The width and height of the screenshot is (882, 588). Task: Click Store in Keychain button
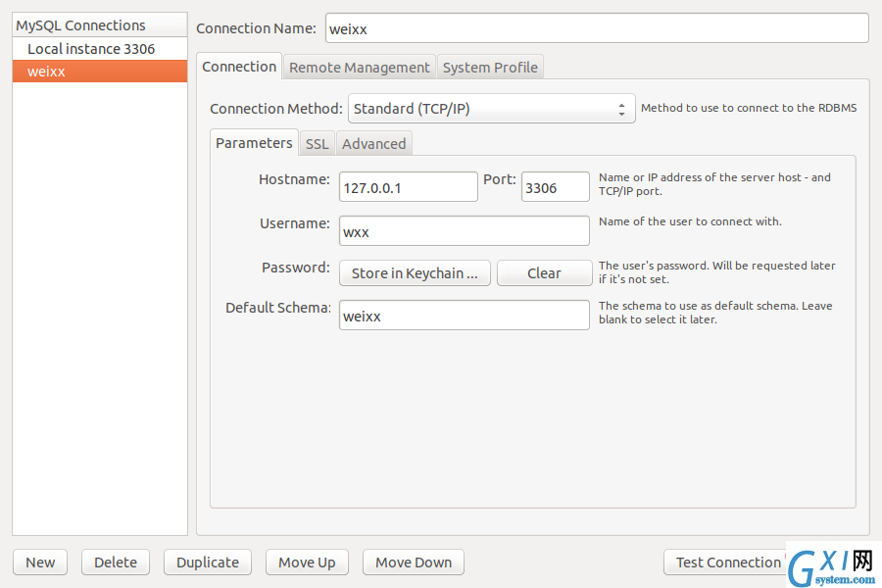[415, 272]
